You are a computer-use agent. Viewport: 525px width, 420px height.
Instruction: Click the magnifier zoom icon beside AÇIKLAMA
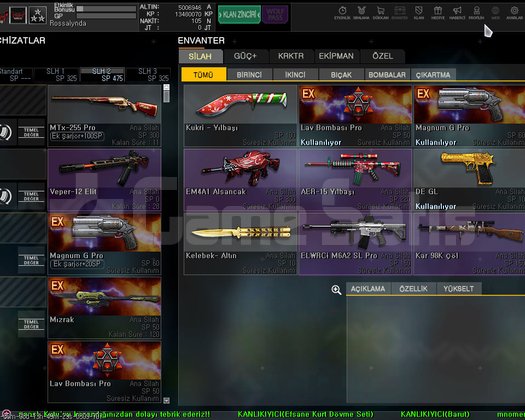point(336,290)
